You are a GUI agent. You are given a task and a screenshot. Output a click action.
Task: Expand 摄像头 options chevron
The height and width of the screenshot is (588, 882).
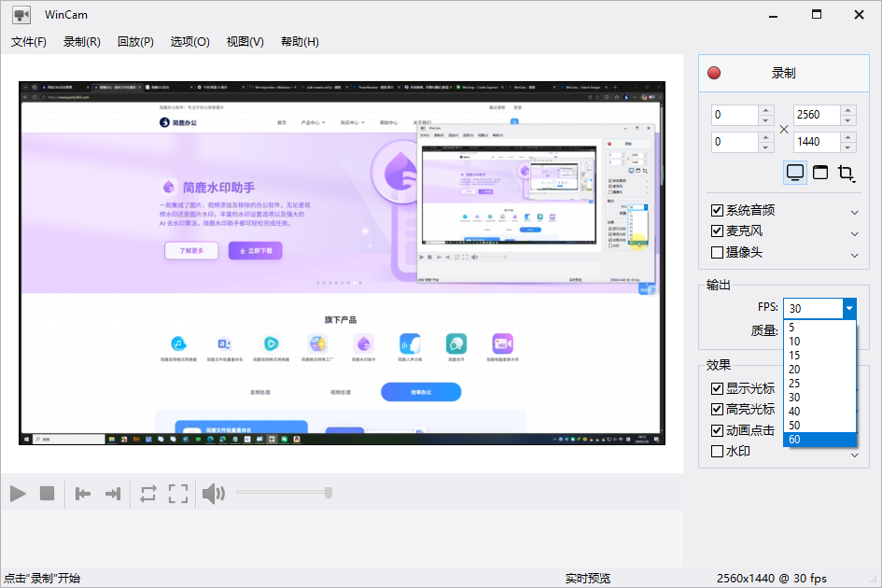click(x=854, y=256)
